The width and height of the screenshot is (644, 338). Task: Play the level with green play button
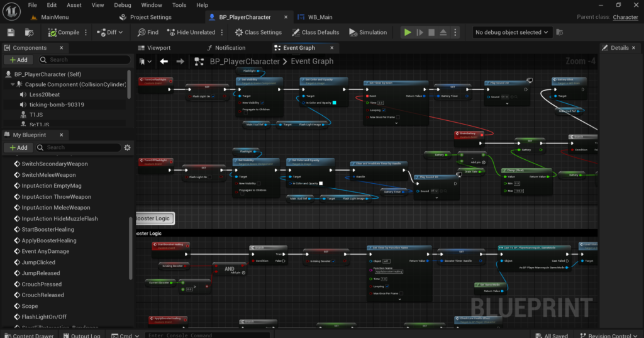[408, 33]
